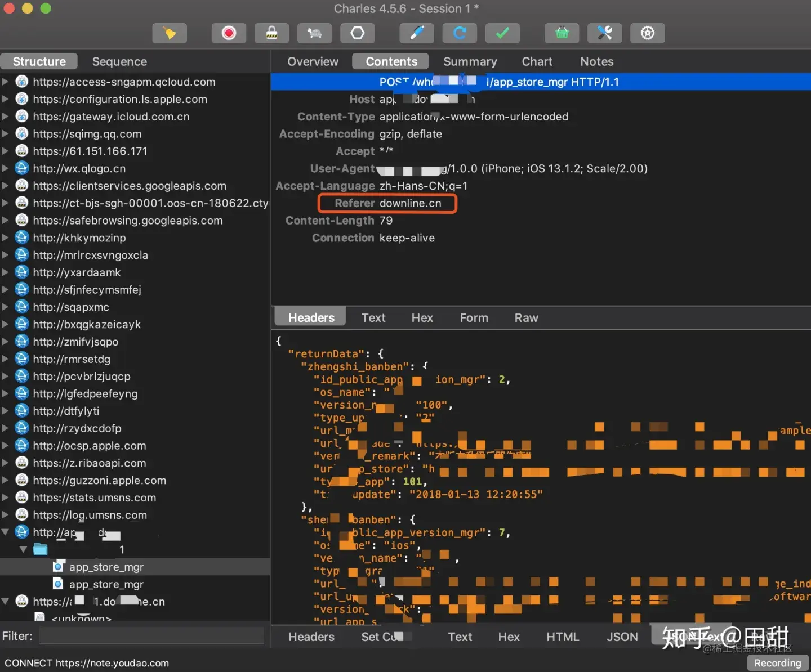Switch to Sequence view
Image resolution: width=811 pixels, height=672 pixels.
coord(119,61)
